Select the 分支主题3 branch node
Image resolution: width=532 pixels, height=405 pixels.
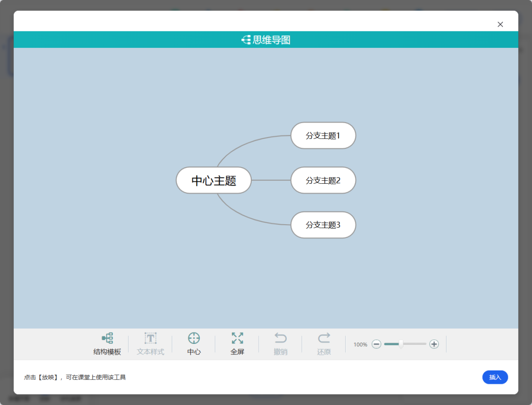point(323,225)
